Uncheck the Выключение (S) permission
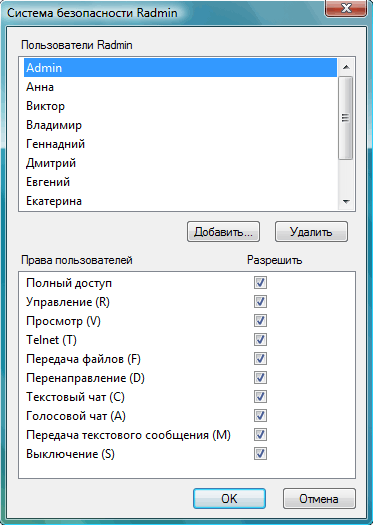The image size is (373, 525). pos(260,454)
